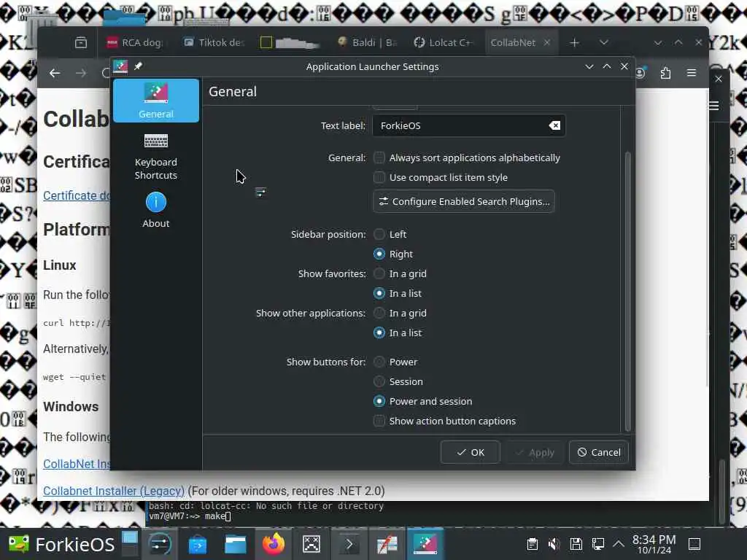Launch System Settings from taskbar

(x=160, y=544)
